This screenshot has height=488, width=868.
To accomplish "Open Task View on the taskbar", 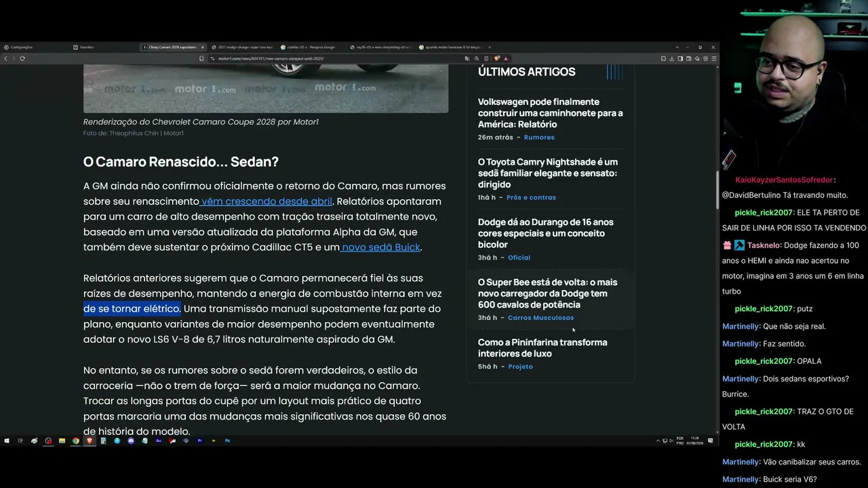I will pyautogui.click(x=20, y=441).
